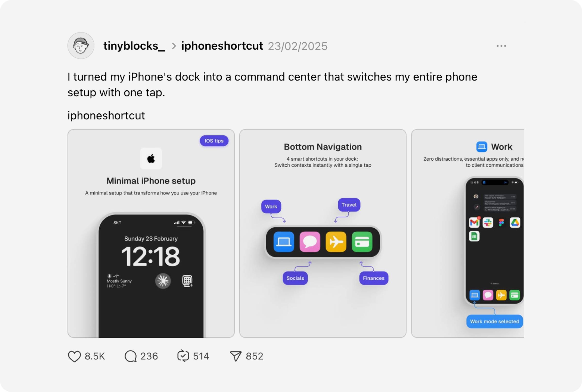Open the tinyblocks_ username link

point(134,46)
